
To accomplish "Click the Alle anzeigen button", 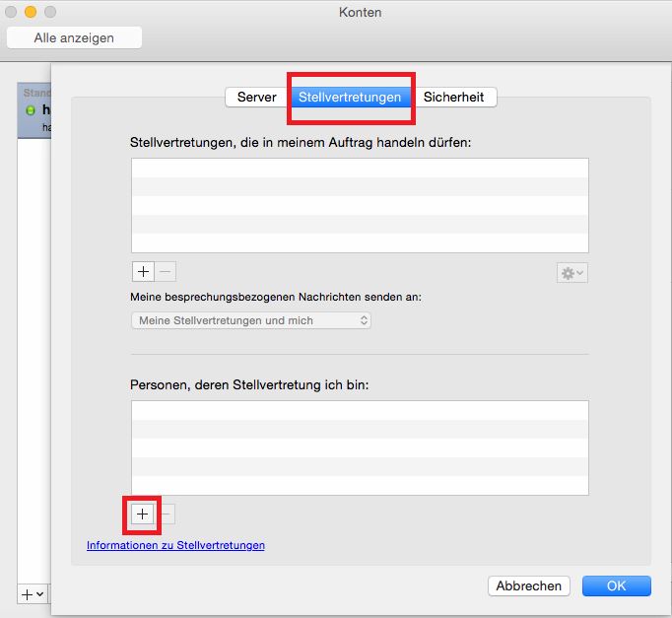I will coord(74,38).
